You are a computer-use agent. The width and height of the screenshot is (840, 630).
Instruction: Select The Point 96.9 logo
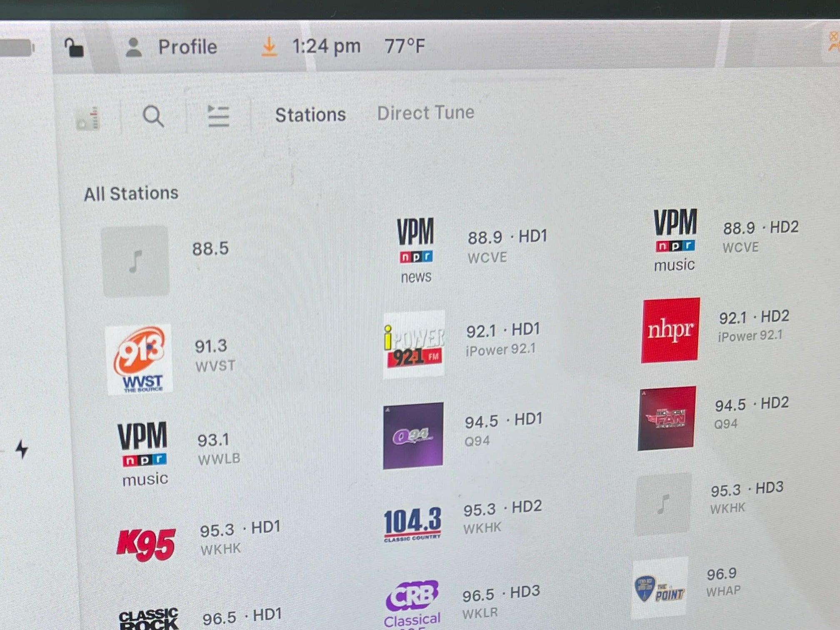pyautogui.click(x=660, y=588)
